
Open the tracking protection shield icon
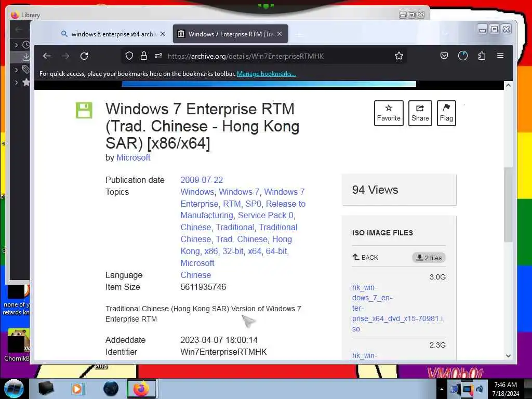pos(129,56)
